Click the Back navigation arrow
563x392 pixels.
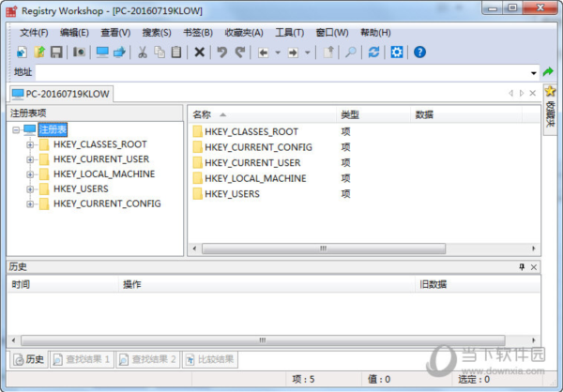pos(263,53)
